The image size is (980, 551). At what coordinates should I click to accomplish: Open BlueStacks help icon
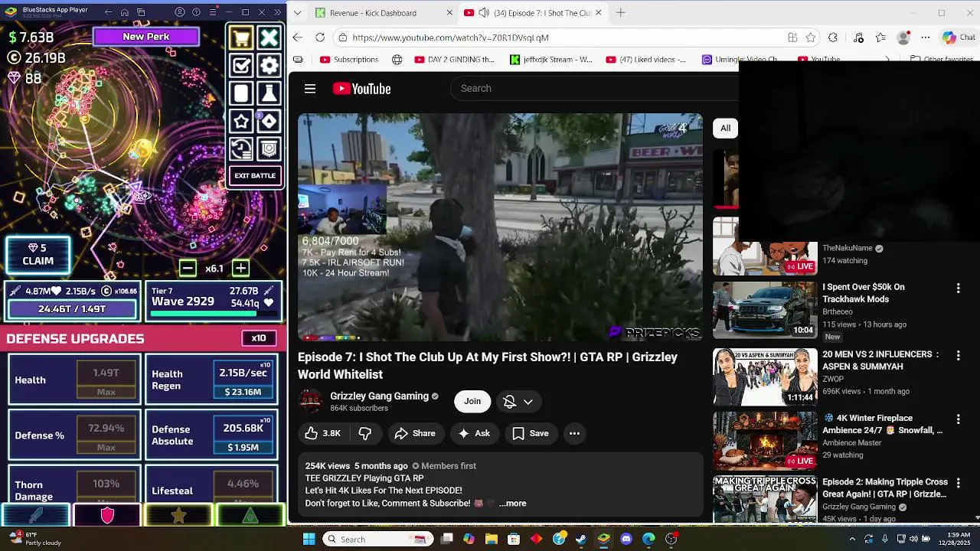[x=196, y=12]
